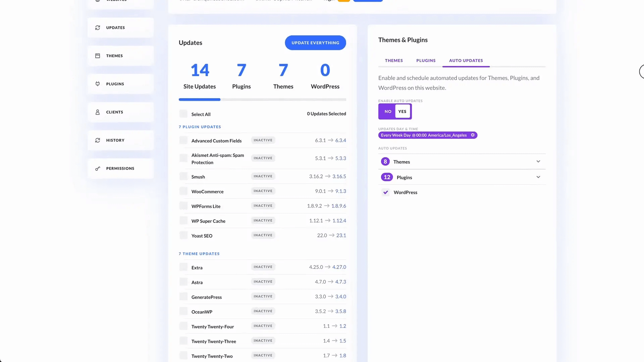Expand the Plugins auto updates chevron
This screenshot has width=644, height=362.
pos(538,177)
